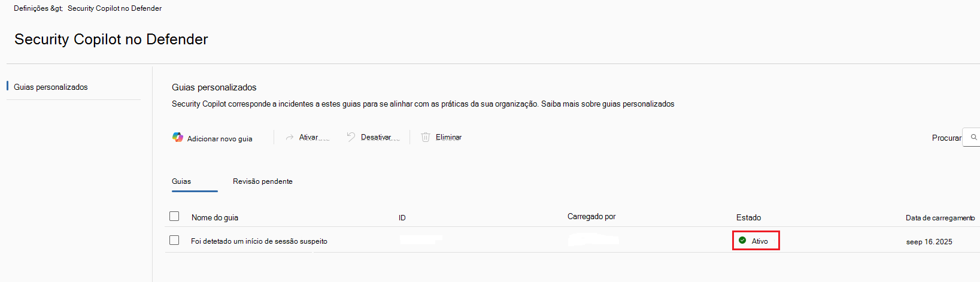The image size is (980, 282).
Task: Click the Adicionar novo guia button
Action: 213,138
